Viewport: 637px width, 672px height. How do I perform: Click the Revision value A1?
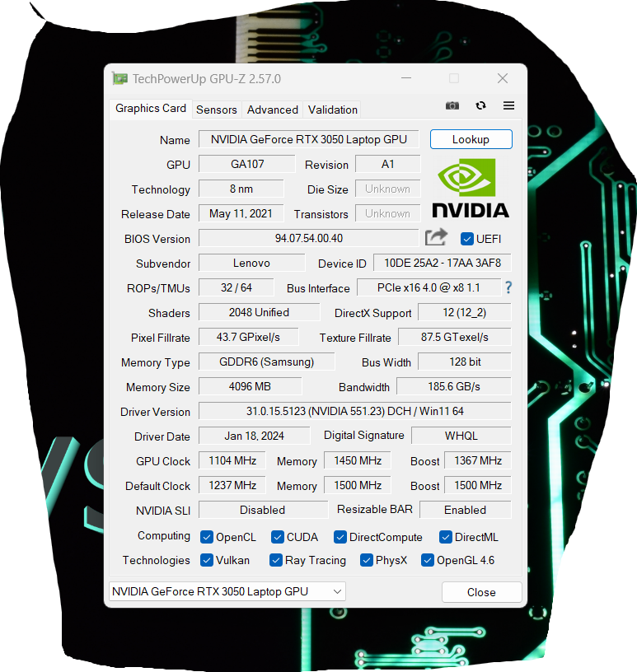tap(388, 164)
